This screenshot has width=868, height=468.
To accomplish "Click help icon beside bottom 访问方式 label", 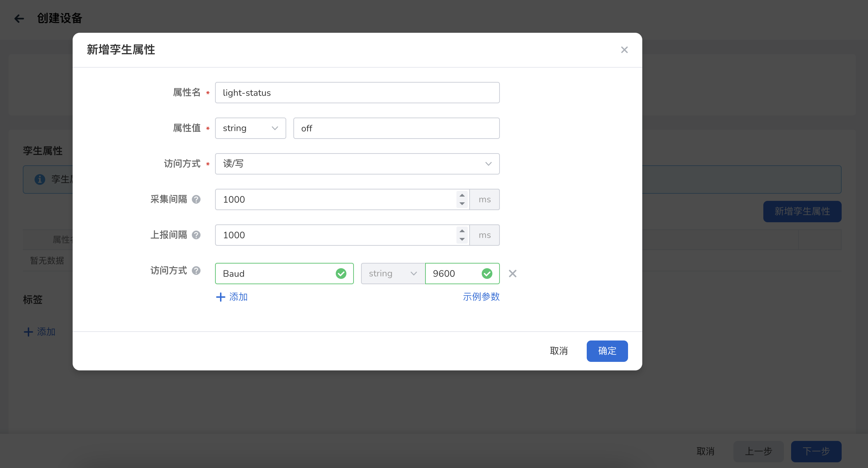I will point(196,271).
